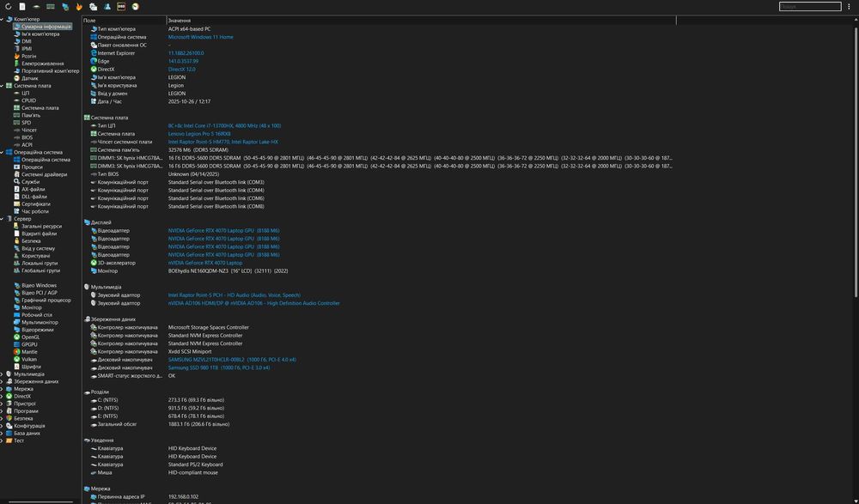Select Vulkan item in the tree
The image size is (859, 504).
click(25, 360)
